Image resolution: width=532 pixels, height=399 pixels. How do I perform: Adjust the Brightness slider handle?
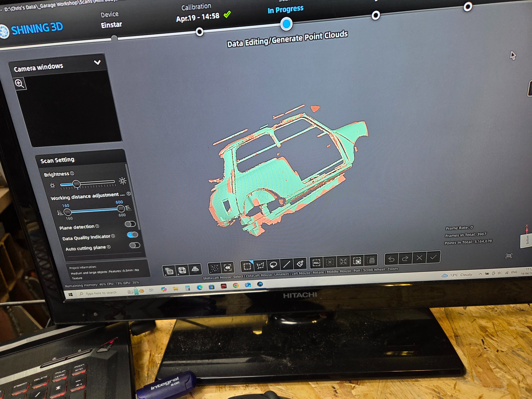pyautogui.click(x=76, y=184)
